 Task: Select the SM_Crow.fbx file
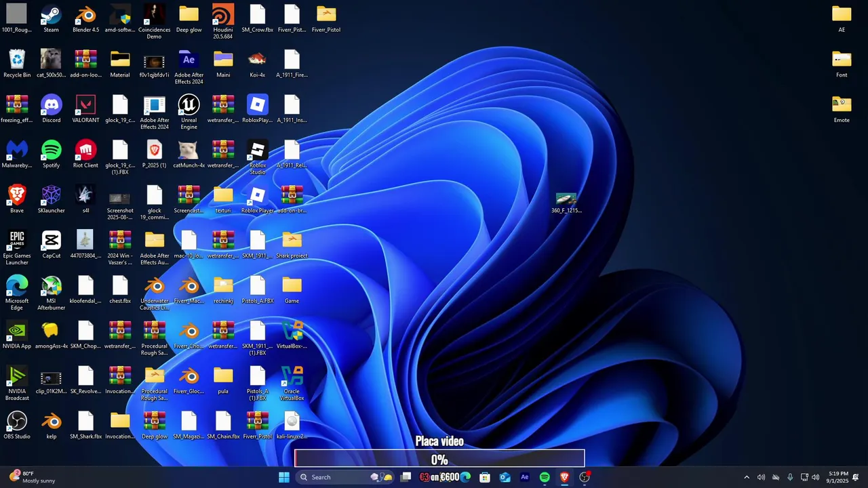point(258,19)
